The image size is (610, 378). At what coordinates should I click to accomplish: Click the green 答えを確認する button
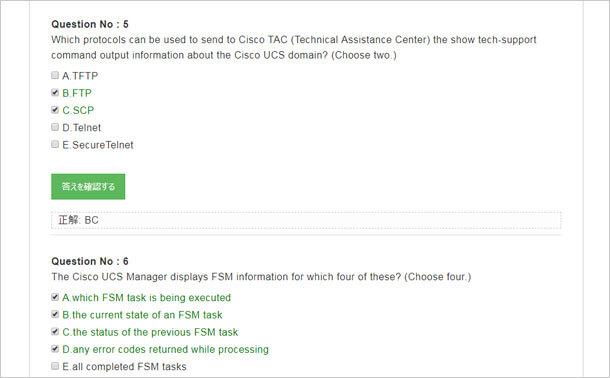tap(88, 187)
